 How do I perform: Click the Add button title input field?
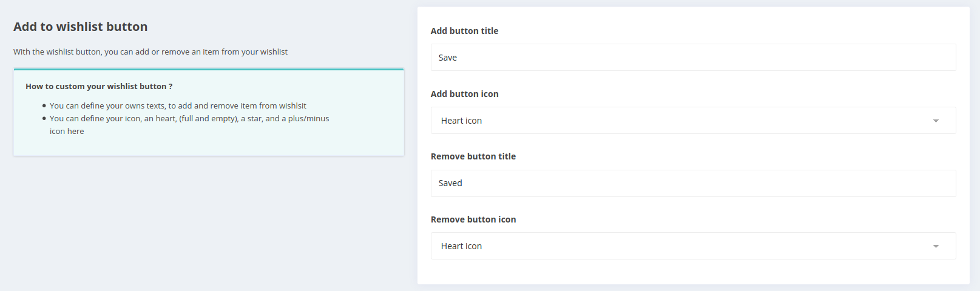tap(693, 58)
